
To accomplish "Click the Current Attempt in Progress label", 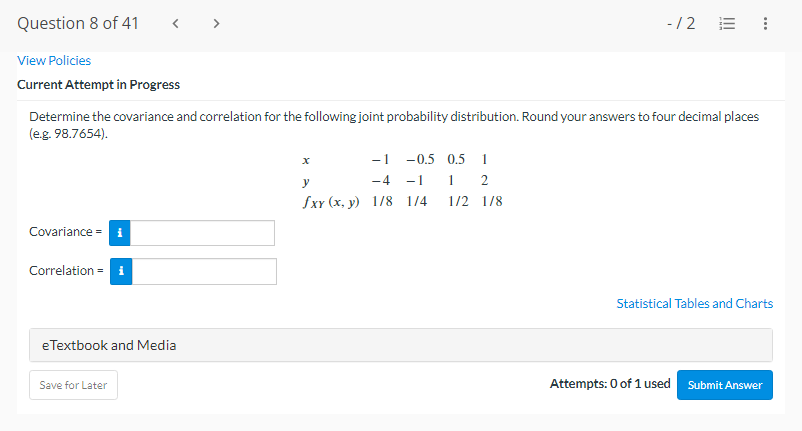I will point(99,84).
